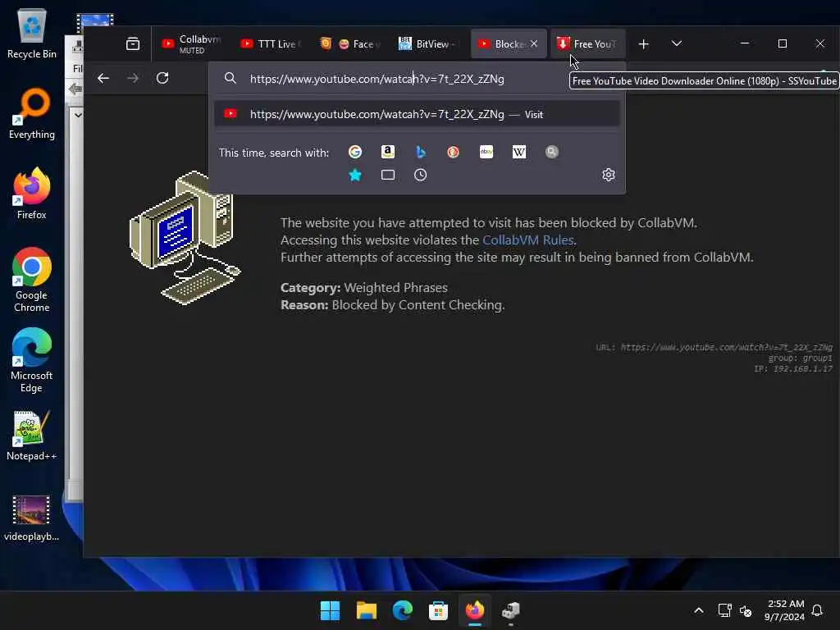Open the videoplayback file on desktop

[x=32, y=518]
